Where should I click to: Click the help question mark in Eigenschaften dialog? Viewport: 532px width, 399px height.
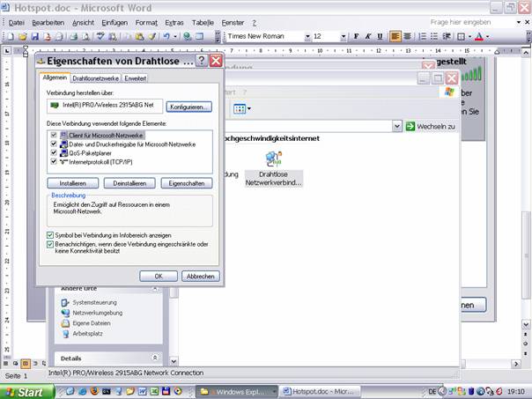pos(201,61)
